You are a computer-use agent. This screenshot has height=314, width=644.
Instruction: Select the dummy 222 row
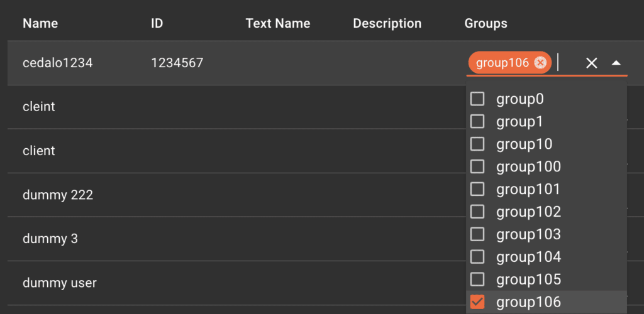[x=58, y=195]
